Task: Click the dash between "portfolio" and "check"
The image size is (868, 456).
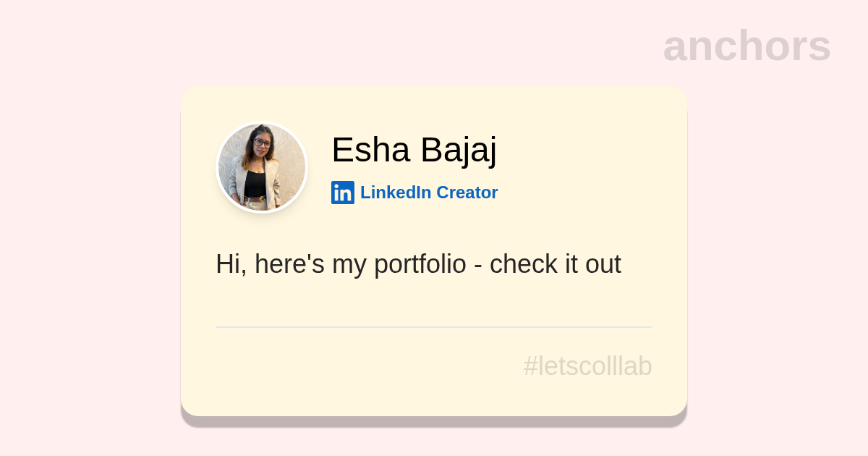Action: coord(478,266)
